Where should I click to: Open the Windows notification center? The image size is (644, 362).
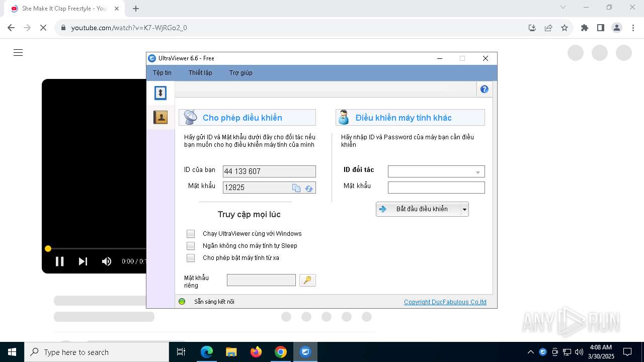627,352
